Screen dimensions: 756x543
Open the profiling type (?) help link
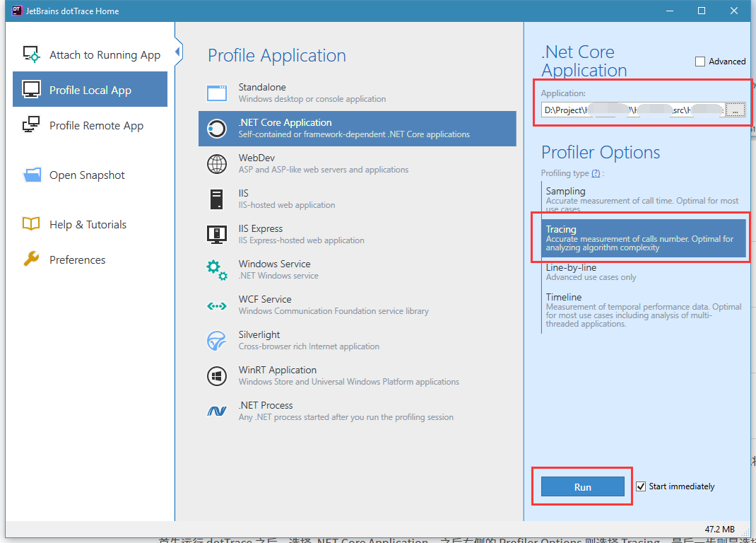tap(596, 173)
